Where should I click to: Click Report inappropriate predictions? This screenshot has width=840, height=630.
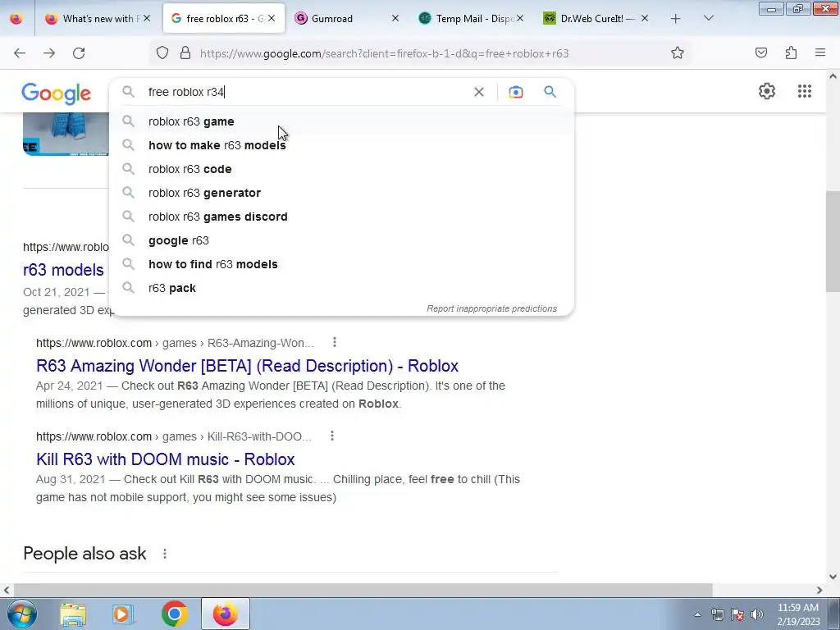click(492, 308)
